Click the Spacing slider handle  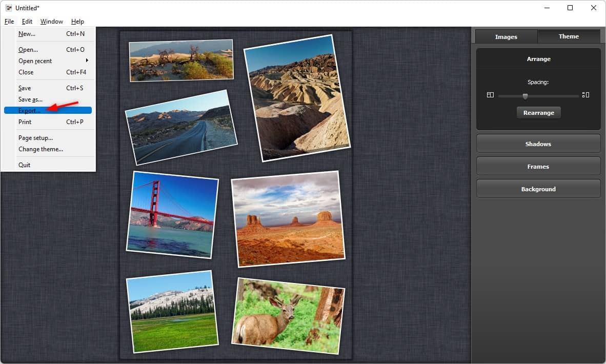pyautogui.click(x=525, y=96)
